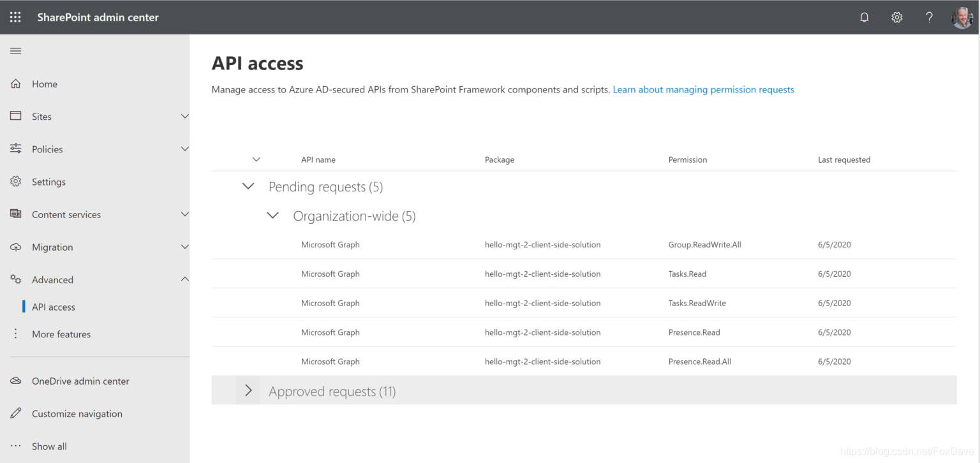Viewport: 980px width, 463px height.
Task: Expand the Sites menu chevron
Action: click(x=185, y=116)
